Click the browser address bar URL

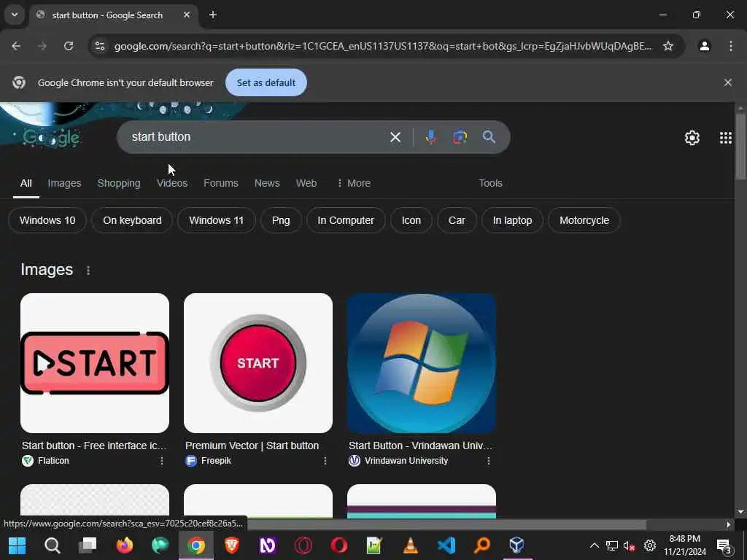click(382, 46)
